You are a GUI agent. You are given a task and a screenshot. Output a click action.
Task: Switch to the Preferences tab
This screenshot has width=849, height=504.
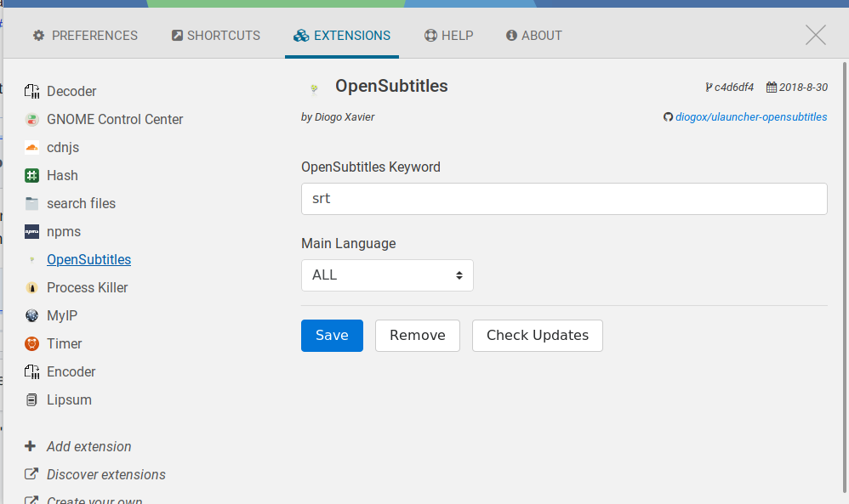point(85,36)
